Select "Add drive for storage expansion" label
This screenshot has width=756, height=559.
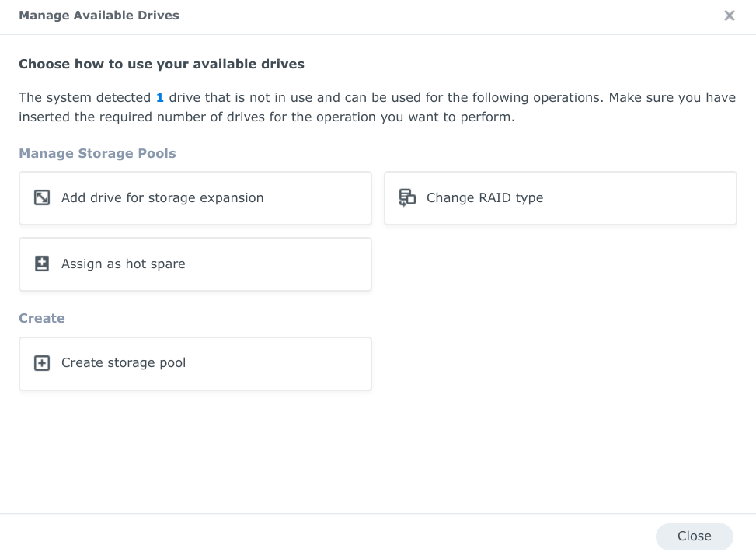point(162,197)
